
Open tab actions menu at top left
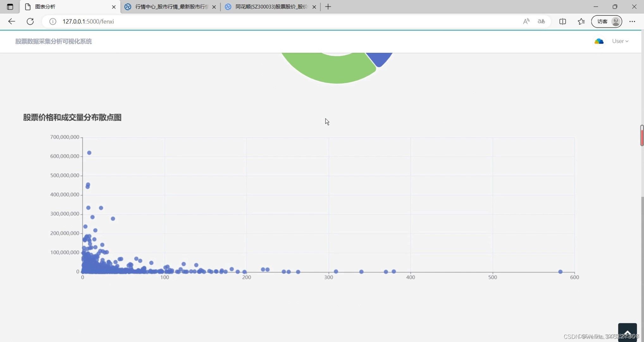(9, 6)
